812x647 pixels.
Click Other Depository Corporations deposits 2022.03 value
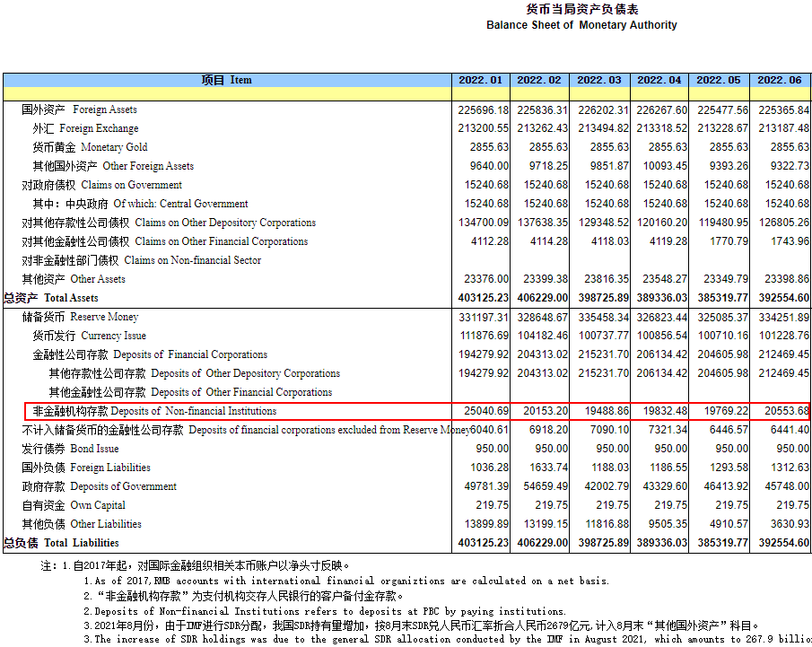[x=603, y=373]
